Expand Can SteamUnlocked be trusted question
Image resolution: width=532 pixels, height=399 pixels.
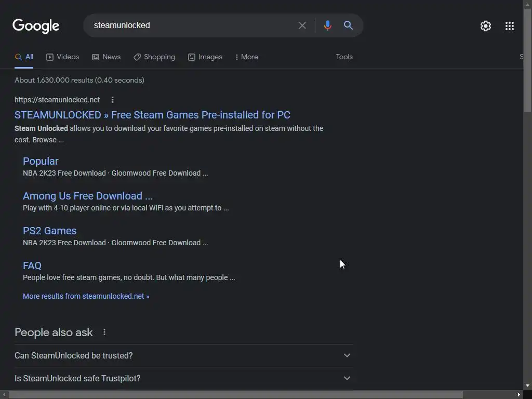pos(184,355)
